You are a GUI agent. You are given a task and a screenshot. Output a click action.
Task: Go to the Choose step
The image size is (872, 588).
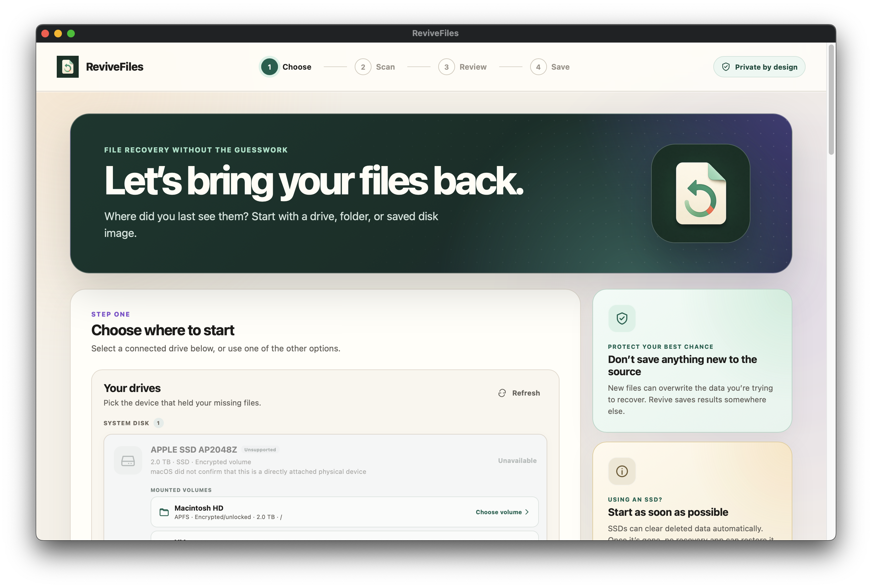286,67
